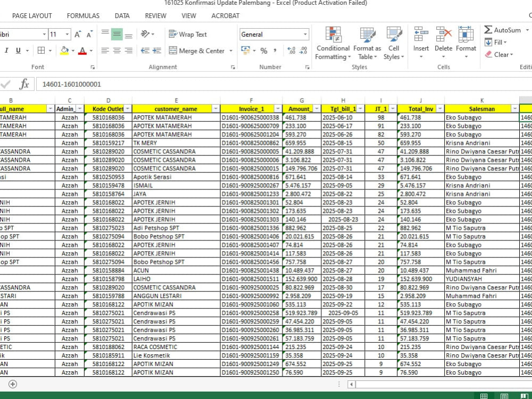Viewport: 532px width, 399px height.
Task: Toggle underline formatting
Action: point(18,51)
